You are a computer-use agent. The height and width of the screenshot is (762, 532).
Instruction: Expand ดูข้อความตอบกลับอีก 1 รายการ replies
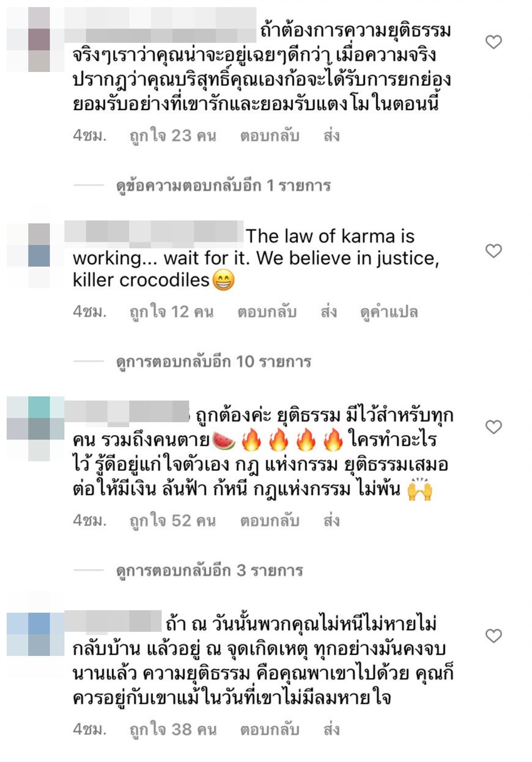[223, 186]
